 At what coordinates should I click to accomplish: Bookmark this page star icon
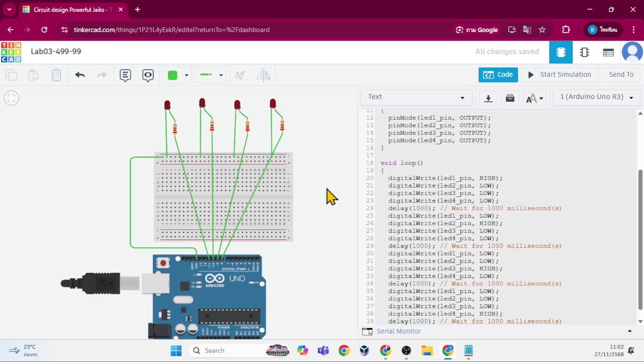(542, 30)
